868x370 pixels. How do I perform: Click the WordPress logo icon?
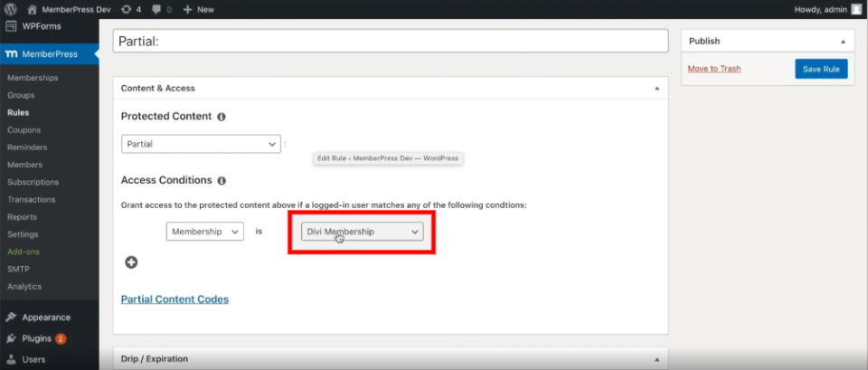point(11,9)
